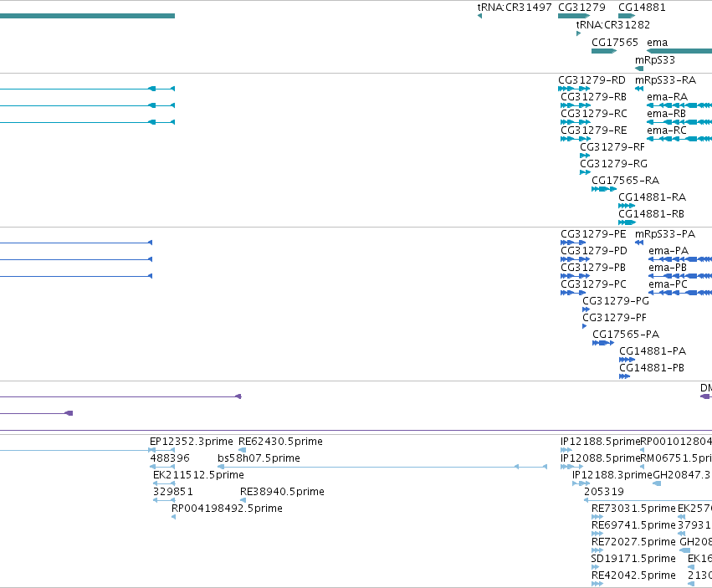Select the mRpS33 gene label
Viewport: 712px width, 588px height.
[655, 60]
